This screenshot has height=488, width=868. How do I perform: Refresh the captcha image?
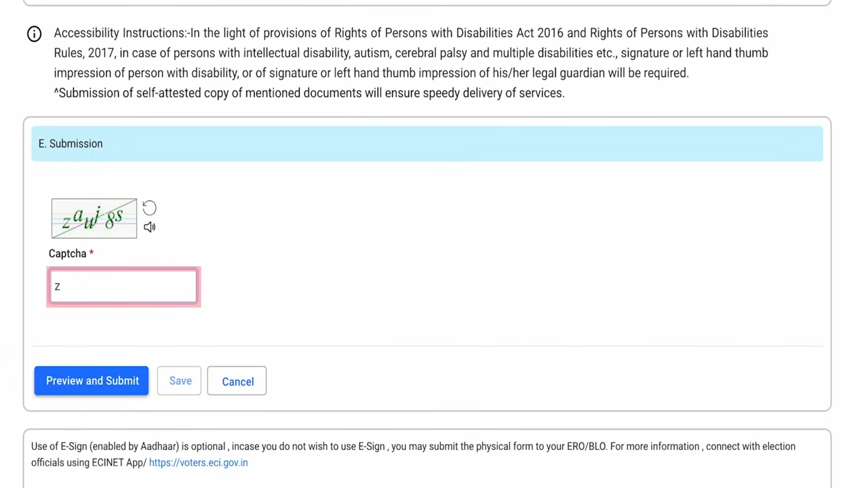(x=149, y=208)
